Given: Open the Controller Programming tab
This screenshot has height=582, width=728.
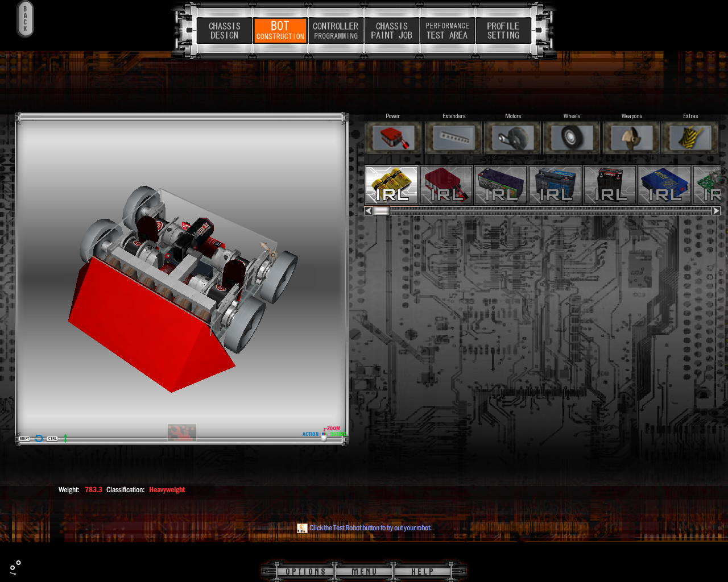Looking at the screenshot, I should pos(336,31).
